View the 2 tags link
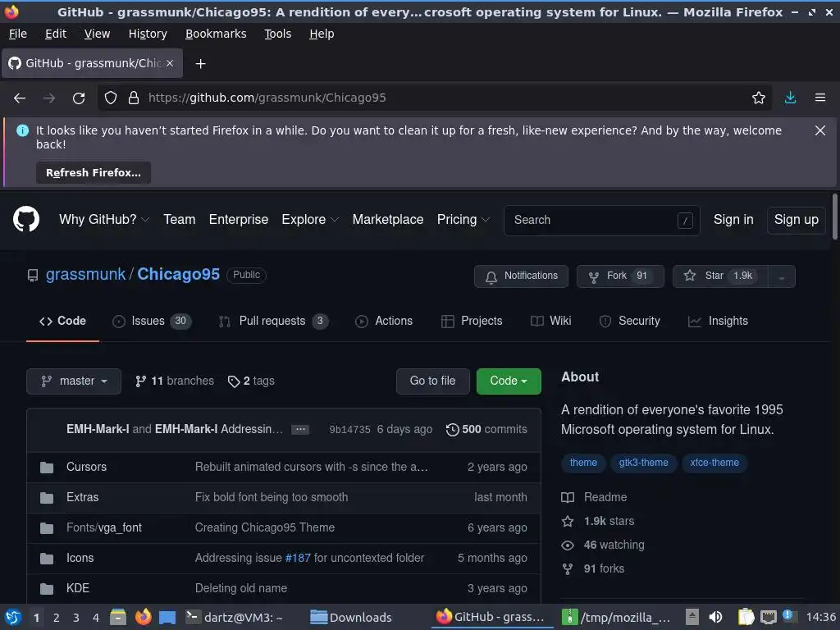This screenshot has height=630, width=840. coord(251,381)
